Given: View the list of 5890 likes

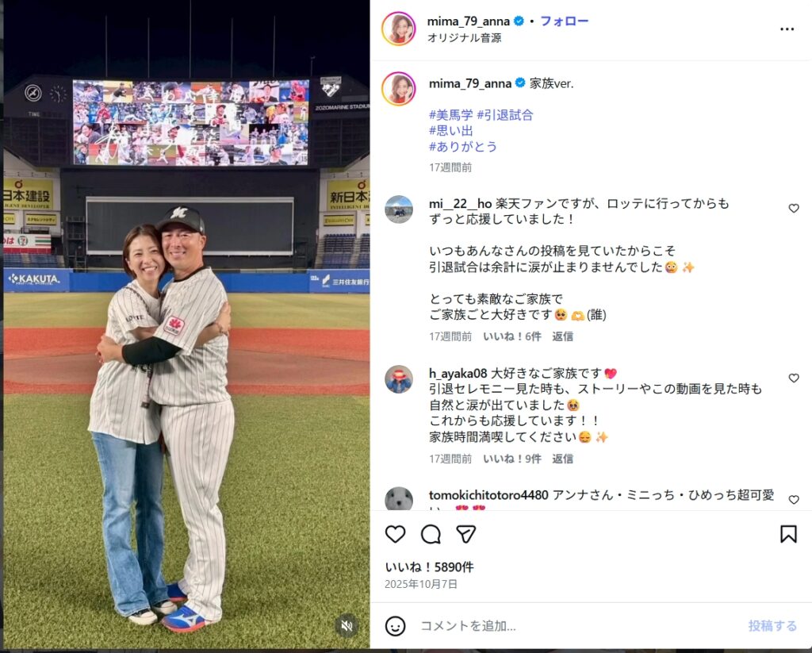Looking at the screenshot, I should click(429, 567).
